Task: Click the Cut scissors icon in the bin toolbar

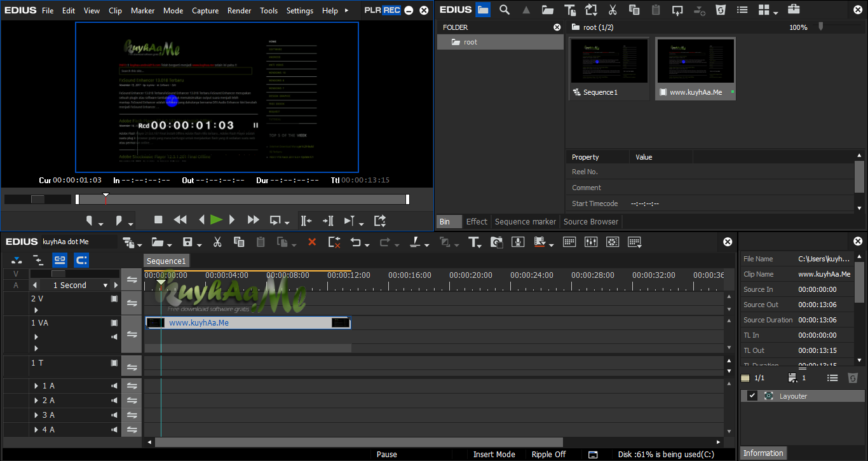Action: tap(613, 10)
